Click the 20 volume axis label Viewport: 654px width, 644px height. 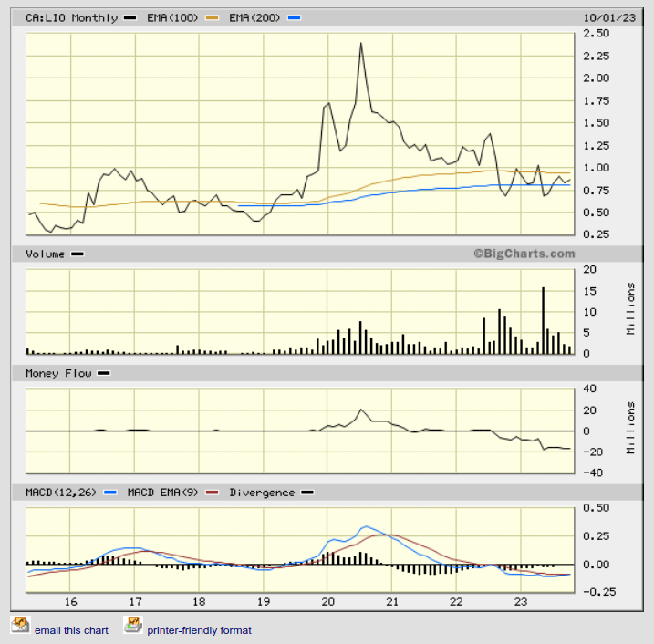pyautogui.click(x=589, y=269)
